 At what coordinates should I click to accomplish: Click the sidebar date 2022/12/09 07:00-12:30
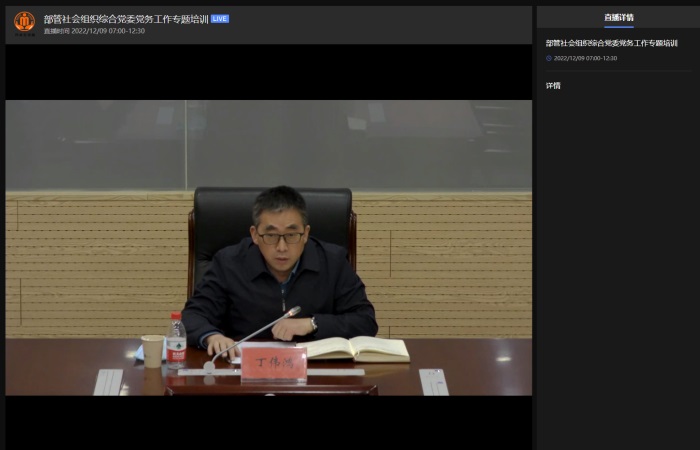pos(585,58)
